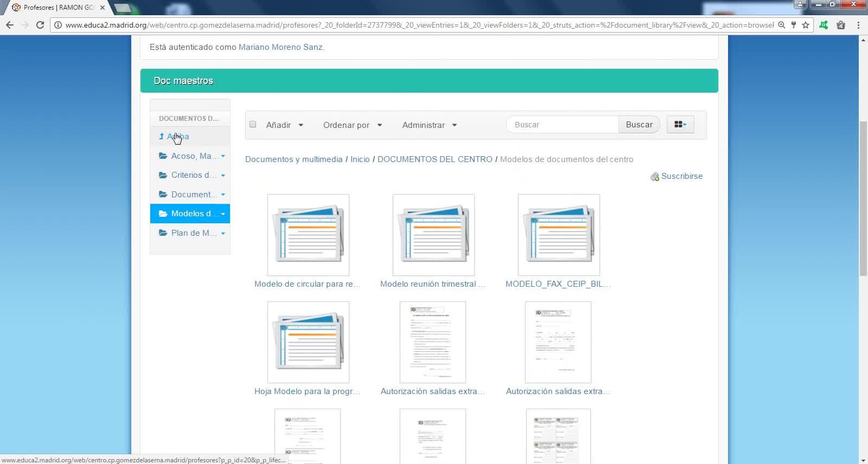Click the Plan de M... folder icon

tap(163, 233)
